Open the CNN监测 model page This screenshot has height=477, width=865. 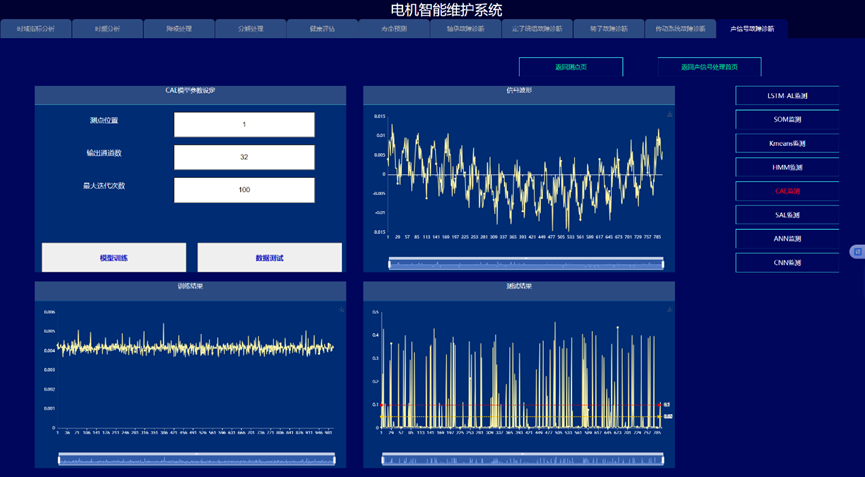(x=787, y=263)
